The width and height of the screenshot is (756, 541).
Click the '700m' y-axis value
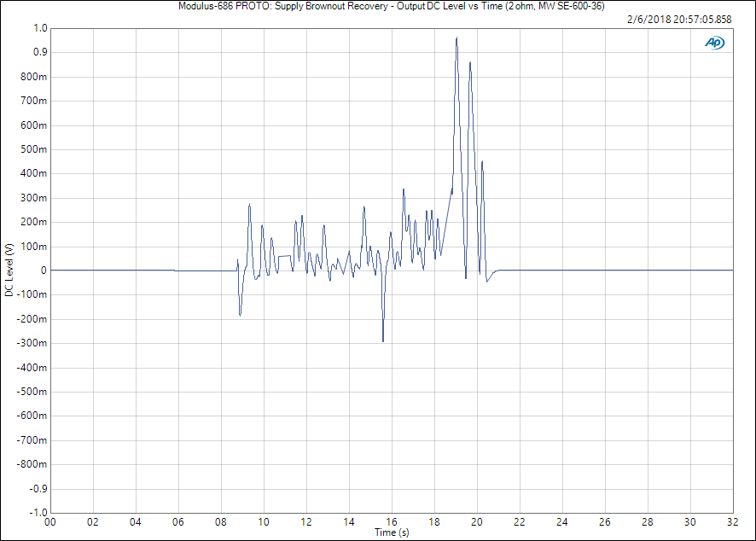point(34,101)
